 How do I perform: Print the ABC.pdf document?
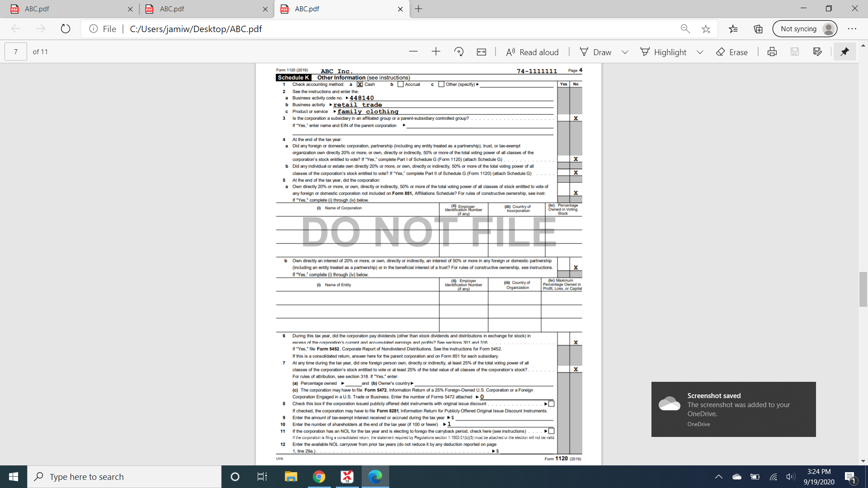coord(771,52)
